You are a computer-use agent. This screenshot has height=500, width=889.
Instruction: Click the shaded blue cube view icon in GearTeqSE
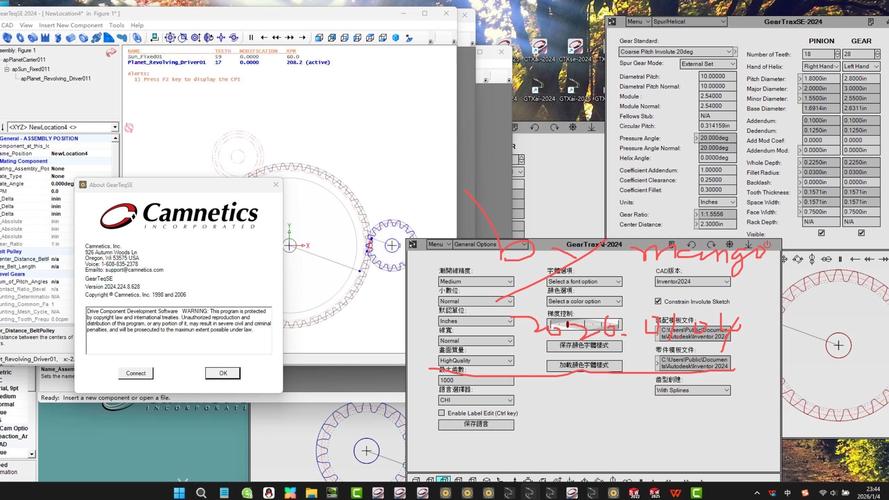click(x=395, y=37)
